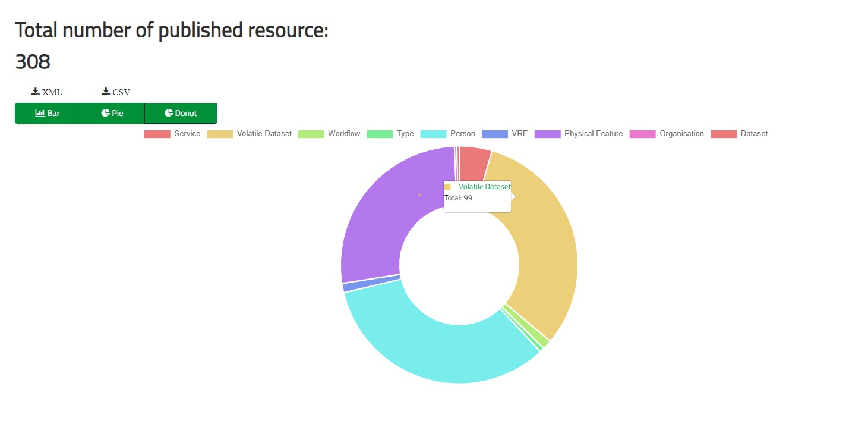Click the XML download icon
This screenshot has width=868, height=430.
[x=36, y=90]
